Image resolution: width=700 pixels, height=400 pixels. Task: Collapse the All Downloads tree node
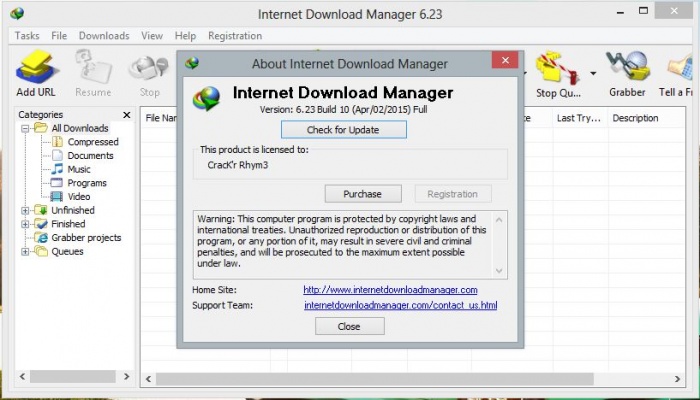[x=25, y=129]
